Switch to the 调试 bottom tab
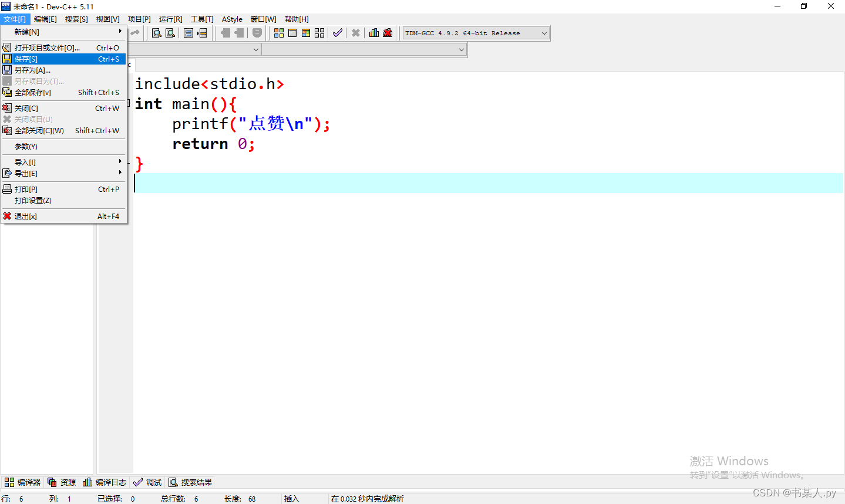This screenshot has height=504, width=845. click(x=147, y=482)
